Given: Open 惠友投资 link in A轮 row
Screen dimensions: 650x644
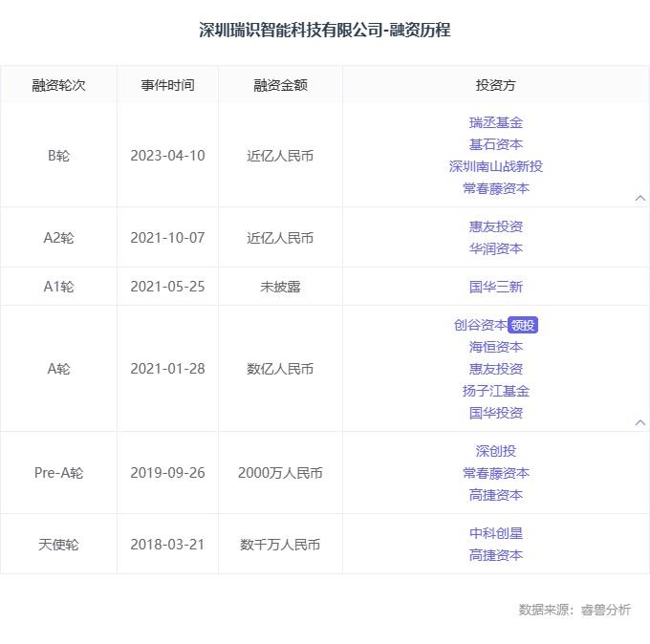Looking at the screenshot, I should [x=496, y=369].
